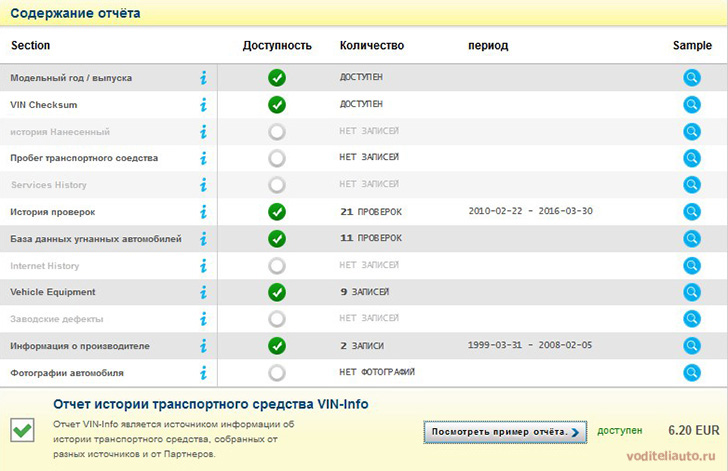Click green availability check for Модельный год
The width and height of the screenshot is (728, 471).
coord(277,77)
